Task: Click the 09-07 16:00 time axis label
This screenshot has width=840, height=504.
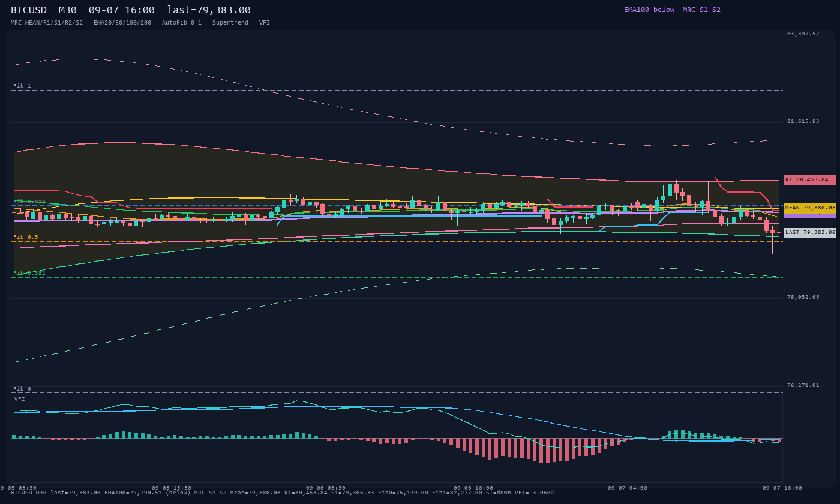Action: 782,488
